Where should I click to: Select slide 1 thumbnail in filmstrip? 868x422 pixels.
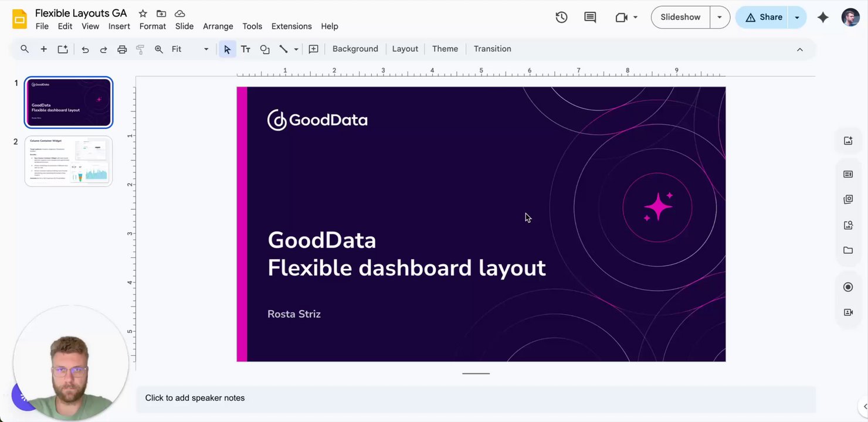tap(69, 103)
